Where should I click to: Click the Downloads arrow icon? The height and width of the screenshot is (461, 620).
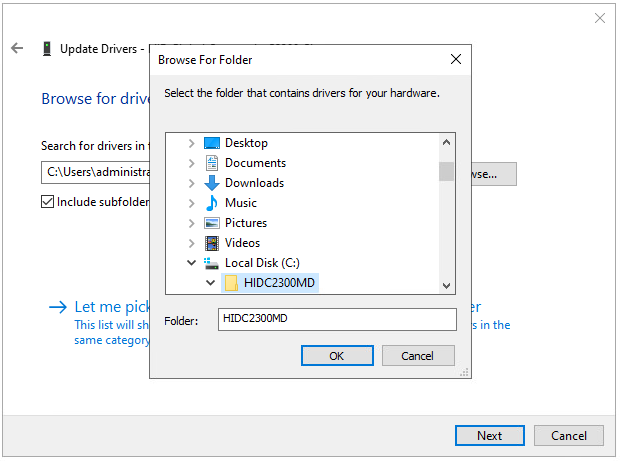pos(211,183)
